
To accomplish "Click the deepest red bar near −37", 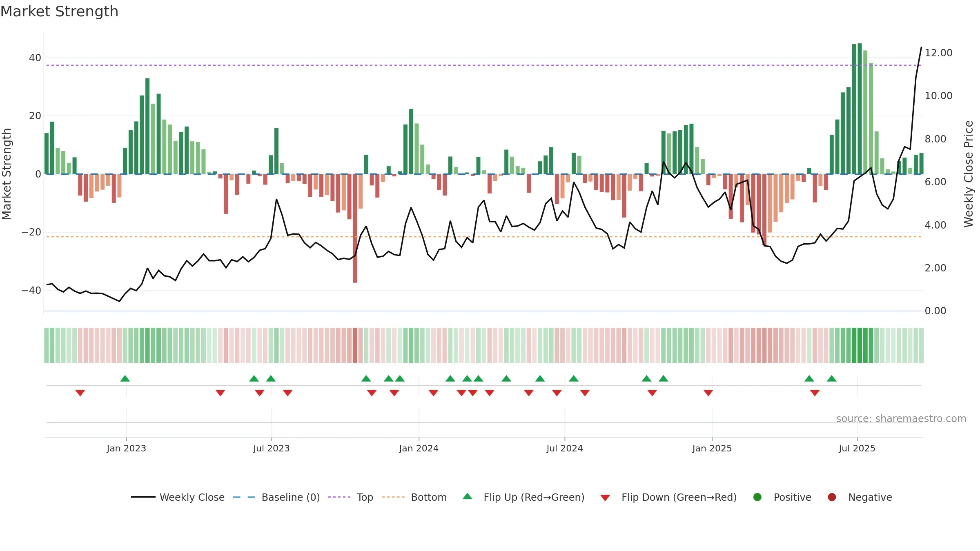I will point(355,229).
